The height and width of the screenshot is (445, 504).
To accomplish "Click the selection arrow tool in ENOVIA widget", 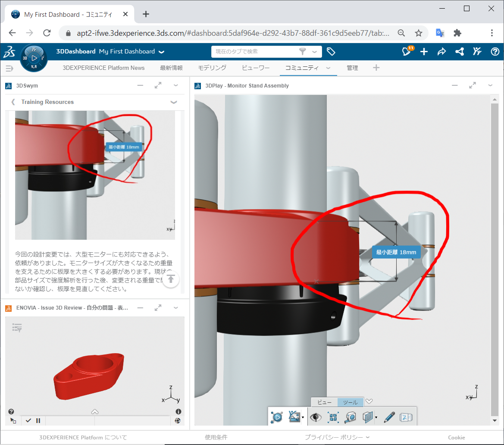I will pos(13,420).
